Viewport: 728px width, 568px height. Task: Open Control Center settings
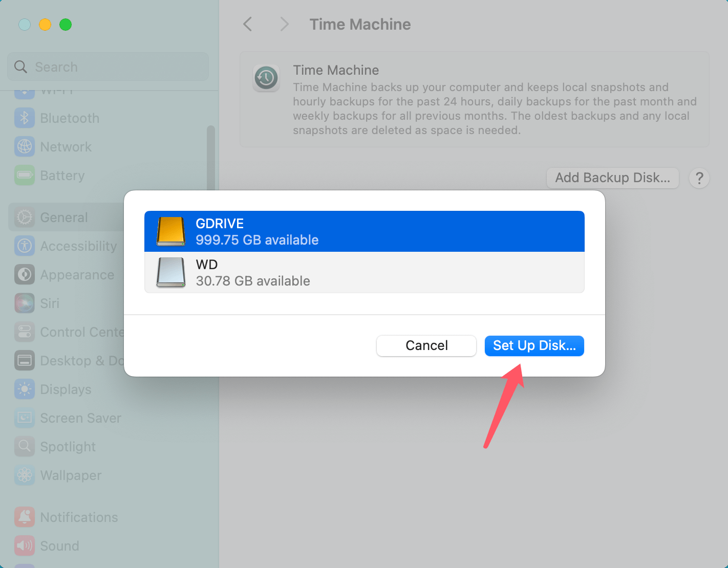click(24, 332)
